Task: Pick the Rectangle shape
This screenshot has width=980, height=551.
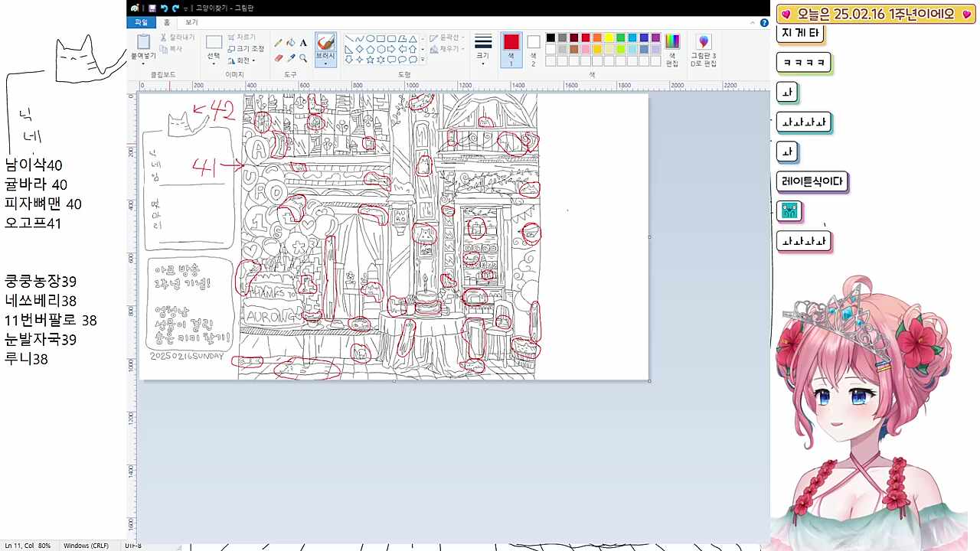Action: pos(381,38)
